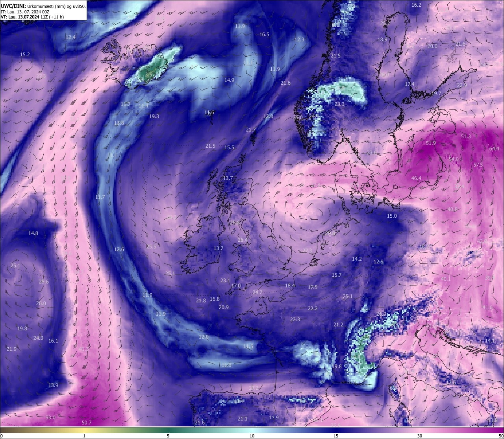Click the 16.5 value on the map
Viewport: 504px width, 439px height.
[x=264, y=34]
